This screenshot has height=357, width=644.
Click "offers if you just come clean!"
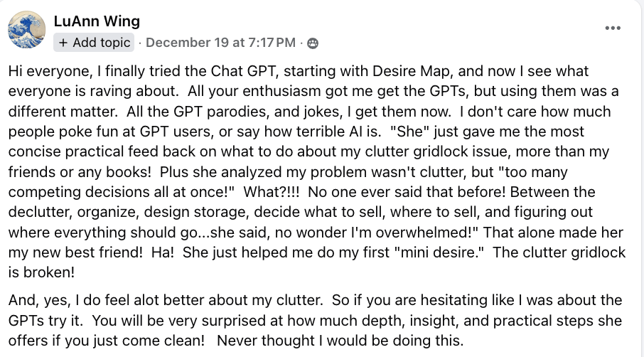107,341
